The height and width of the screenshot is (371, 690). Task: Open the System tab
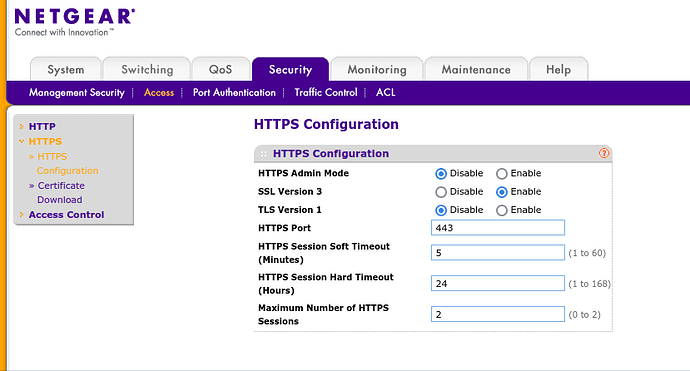66,69
